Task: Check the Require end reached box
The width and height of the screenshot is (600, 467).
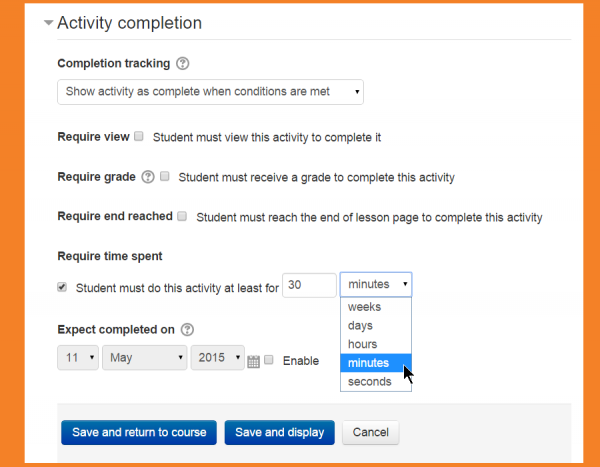Action: [182, 216]
